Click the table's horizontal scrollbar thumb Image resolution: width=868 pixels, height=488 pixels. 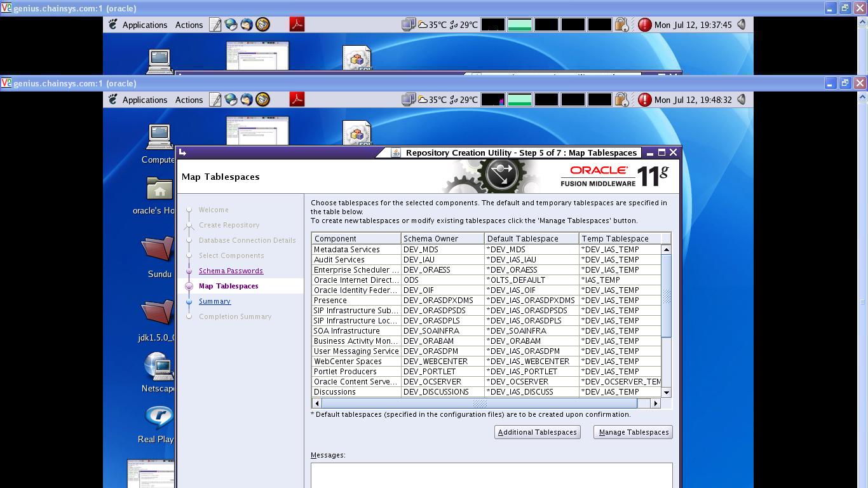pos(480,403)
